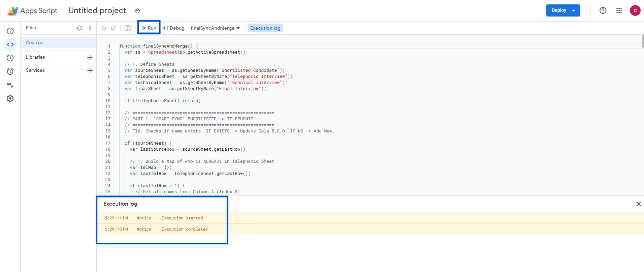Screen dimensions: 644x272
Task: Open the Overview sidebar icon
Action: coord(10,31)
